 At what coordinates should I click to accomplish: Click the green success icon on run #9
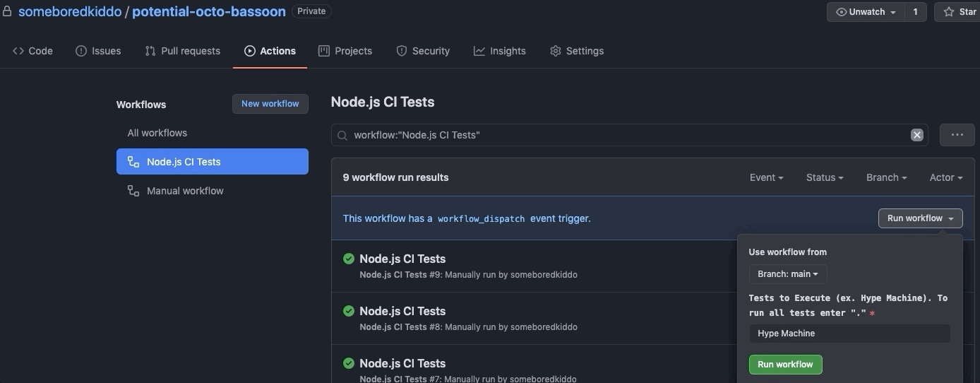pyautogui.click(x=349, y=259)
